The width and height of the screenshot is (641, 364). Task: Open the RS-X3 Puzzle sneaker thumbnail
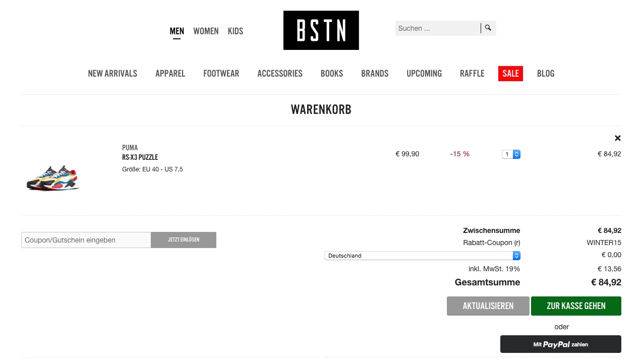tap(53, 177)
